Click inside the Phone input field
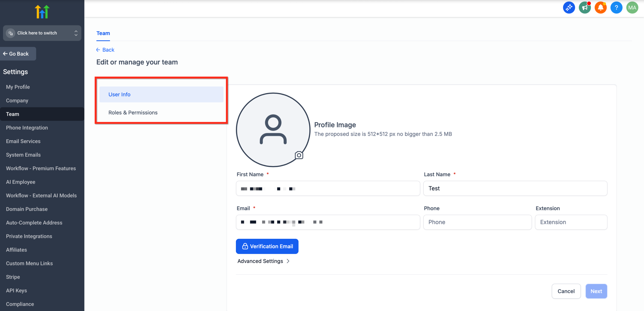 477,222
